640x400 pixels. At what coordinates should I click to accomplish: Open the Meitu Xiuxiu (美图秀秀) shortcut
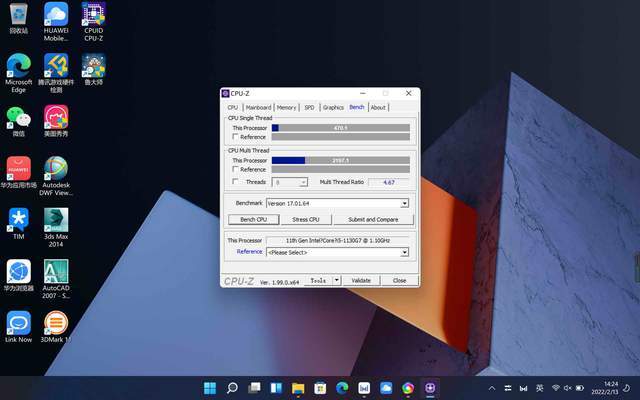coord(56,121)
